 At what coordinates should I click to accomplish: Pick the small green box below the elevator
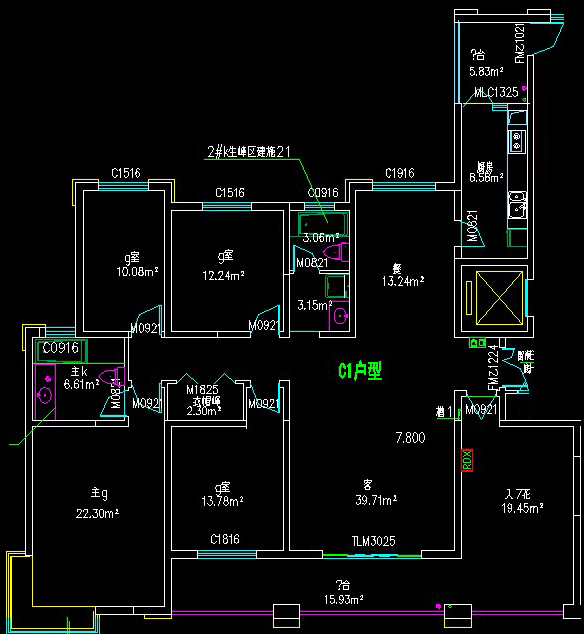pyautogui.click(x=477, y=343)
